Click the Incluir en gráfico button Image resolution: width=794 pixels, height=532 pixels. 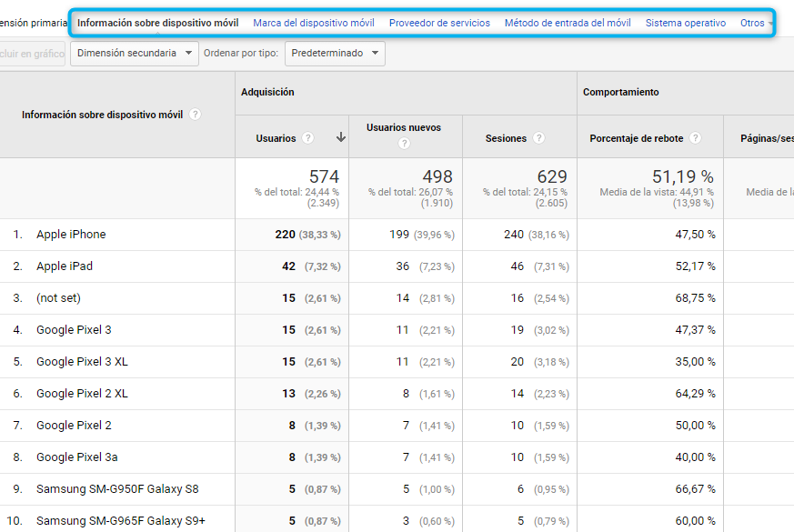click(32, 53)
